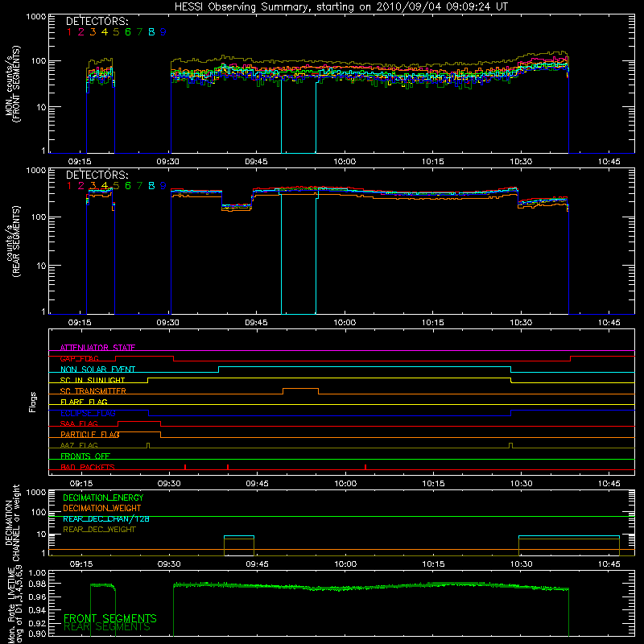Click detector number 9 in front segments legend
Viewport: 644px width, 644px height.
point(163,32)
